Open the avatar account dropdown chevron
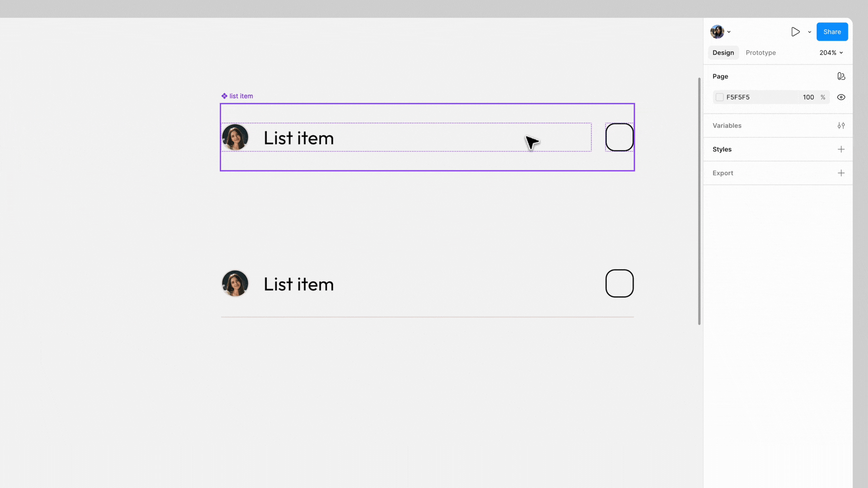 [729, 32]
